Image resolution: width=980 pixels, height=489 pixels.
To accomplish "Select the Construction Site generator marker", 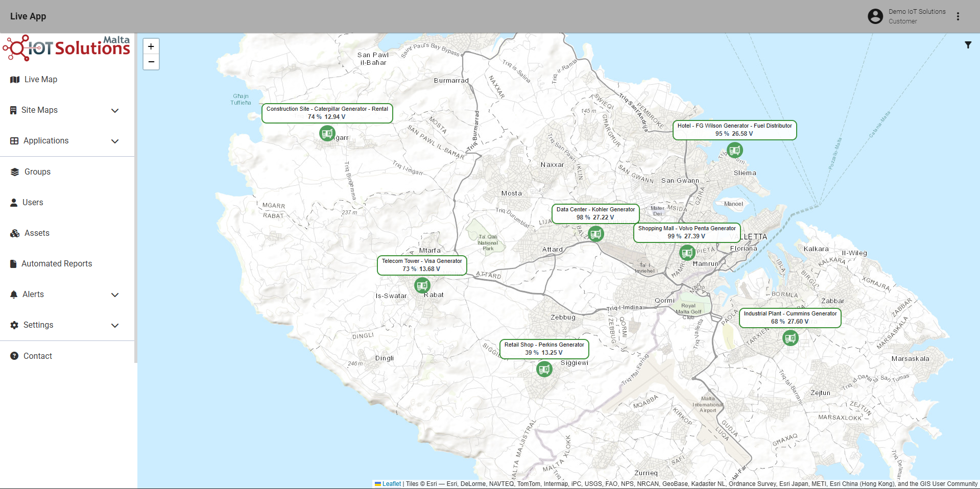I will 327,134.
